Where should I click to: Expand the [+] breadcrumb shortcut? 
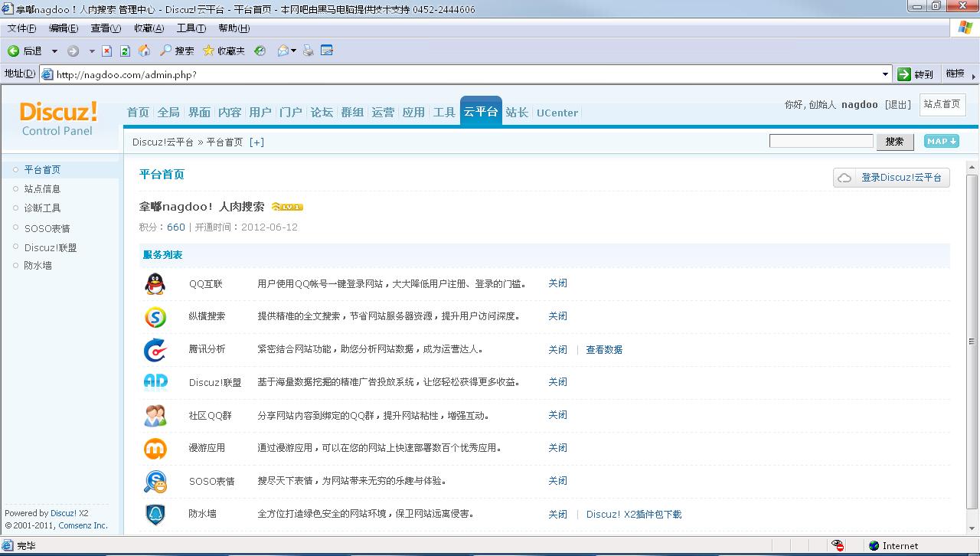256,142
